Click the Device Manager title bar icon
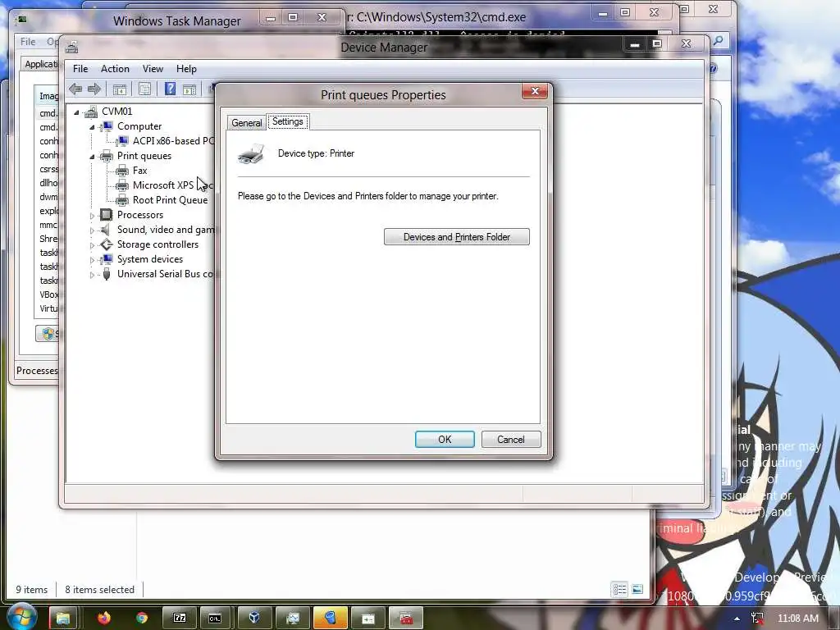 tap(72, 48)
